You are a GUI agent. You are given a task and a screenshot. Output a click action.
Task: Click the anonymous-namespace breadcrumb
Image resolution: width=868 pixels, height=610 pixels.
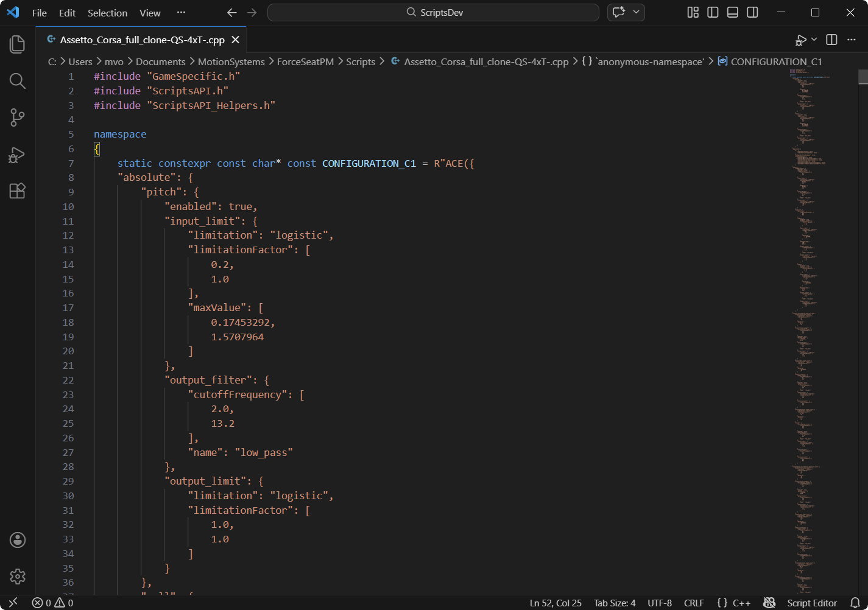(x=643, y=61)
